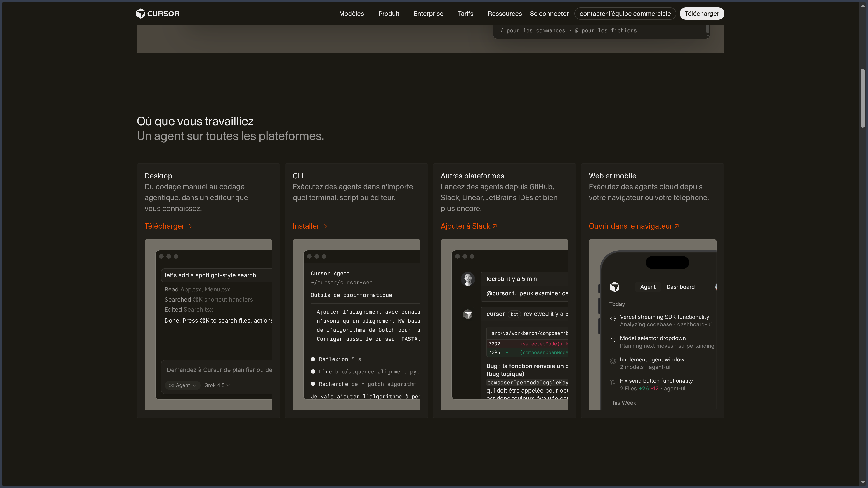Click the '~/cursor/cursor-web' path text
The height and width of the screenshot is (488, 868).
(341, 282)
